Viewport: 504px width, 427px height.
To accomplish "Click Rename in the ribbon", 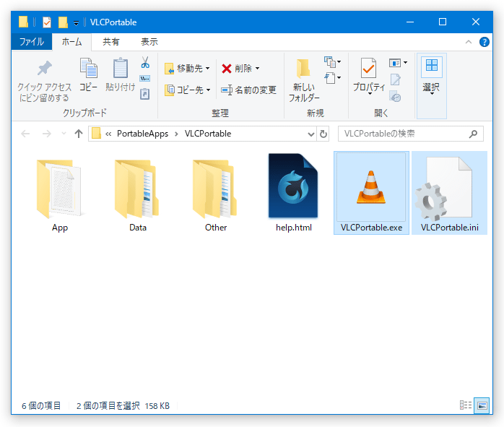I will [249, 90].
